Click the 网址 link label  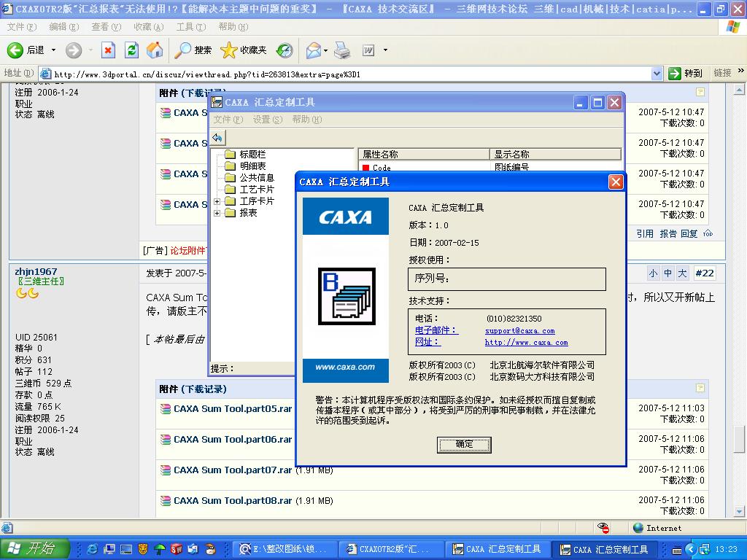coord(427,342)
